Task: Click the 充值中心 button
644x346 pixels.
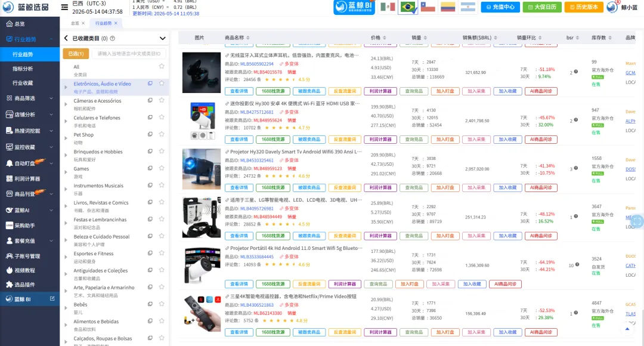Action: pos(500,7)
